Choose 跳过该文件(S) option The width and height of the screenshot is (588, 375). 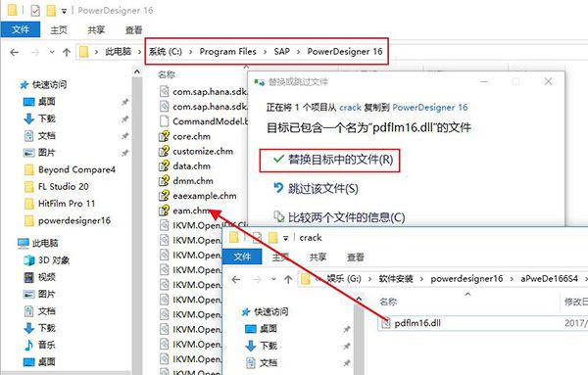tap(316, 188)
